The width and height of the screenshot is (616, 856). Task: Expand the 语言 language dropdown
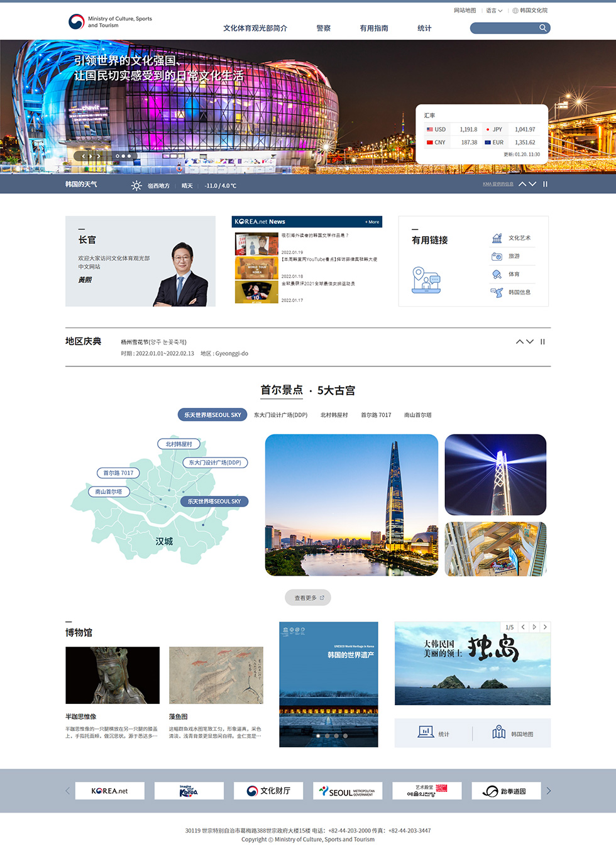coord(494,11)
